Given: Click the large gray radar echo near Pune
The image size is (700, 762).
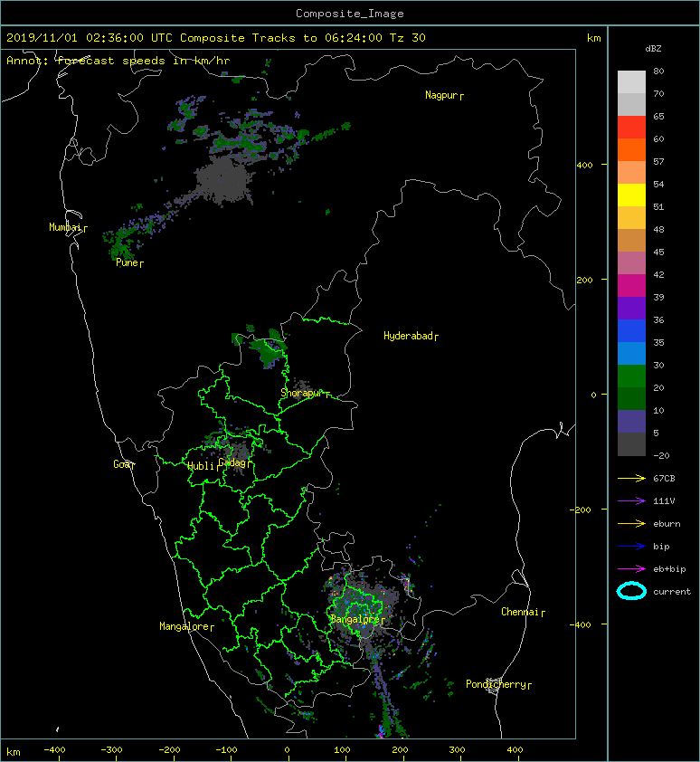Looking at the screenshot, I should click(x=223, y=181).
